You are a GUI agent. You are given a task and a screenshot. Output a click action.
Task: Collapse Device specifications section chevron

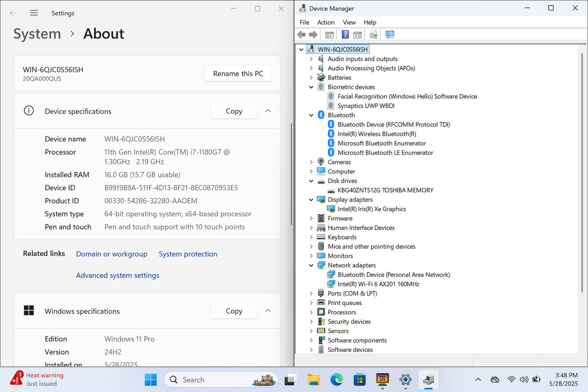click(x=268, y=111)
